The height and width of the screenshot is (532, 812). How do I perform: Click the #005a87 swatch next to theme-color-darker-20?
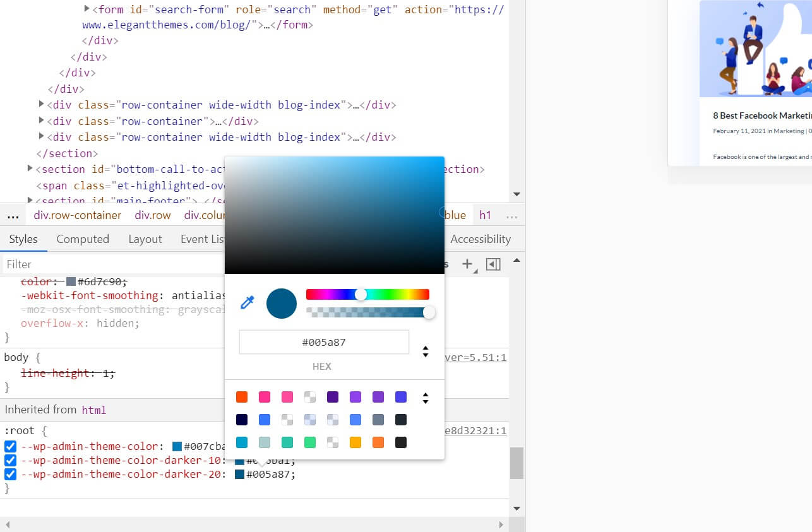pos(239,474)
